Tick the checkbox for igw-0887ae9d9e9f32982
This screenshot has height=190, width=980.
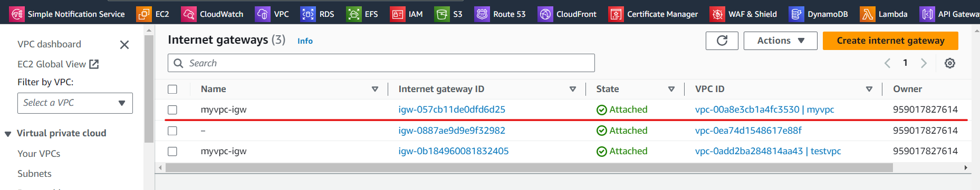(x=172, y=131)
